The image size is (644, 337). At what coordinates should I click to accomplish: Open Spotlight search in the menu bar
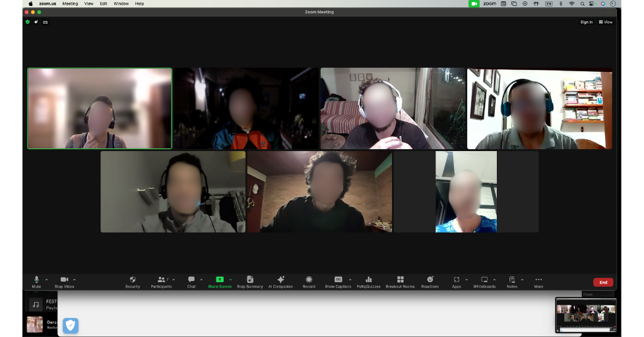(x=583, y=4)
